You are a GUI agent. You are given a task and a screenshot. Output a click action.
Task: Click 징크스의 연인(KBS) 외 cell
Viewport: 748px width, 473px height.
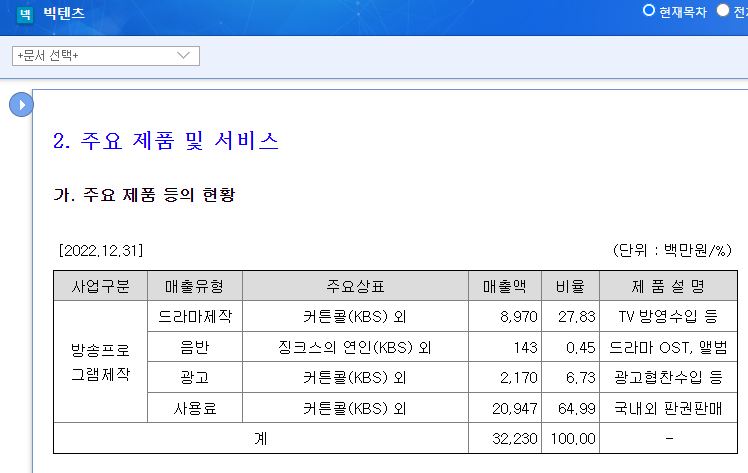click(x=355, y=347)
